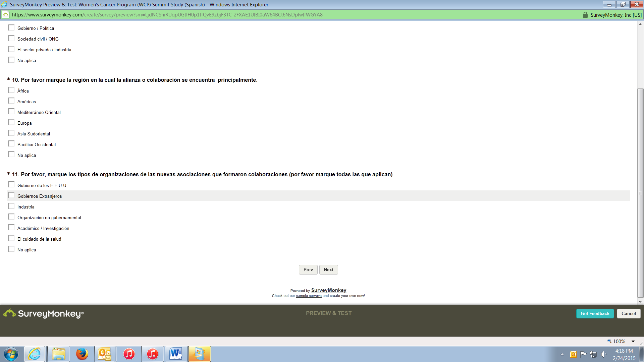
Task: Click the page vertical scrollbar thumb
Action: [640, 193]
